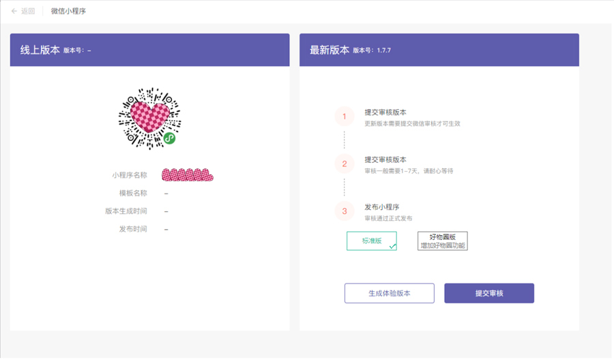
Task: Click the 审核一般需要1-7天 description text
Action: point(409,171)
